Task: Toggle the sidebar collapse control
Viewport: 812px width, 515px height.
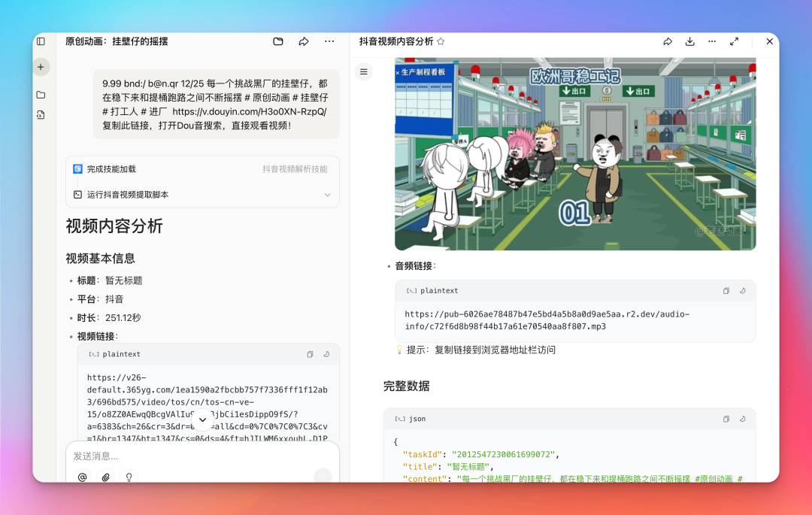Action: pos(41,41)
